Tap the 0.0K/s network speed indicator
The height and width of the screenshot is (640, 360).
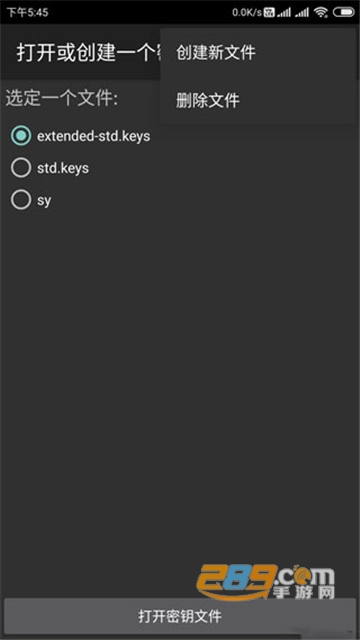[x=247, y=13]
